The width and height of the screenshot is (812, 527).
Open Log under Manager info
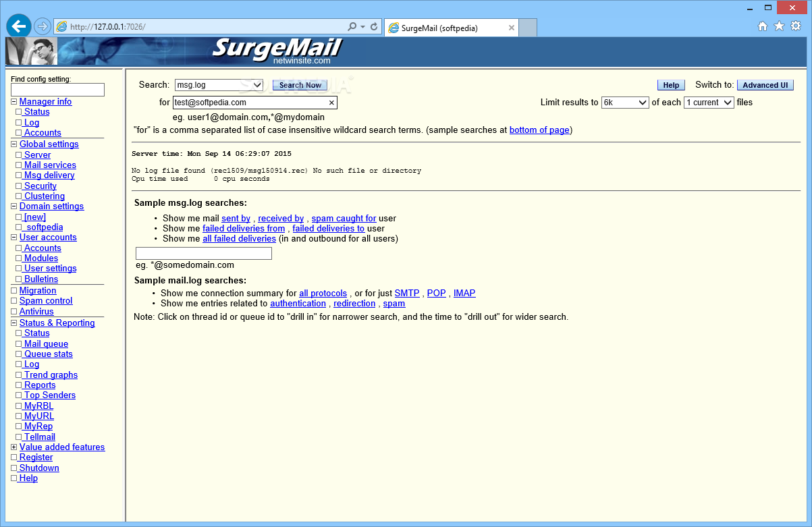point(30,123)
